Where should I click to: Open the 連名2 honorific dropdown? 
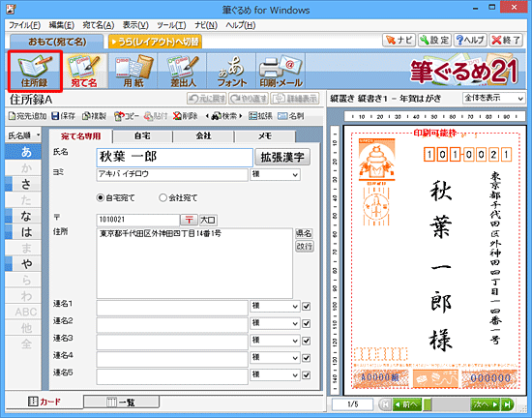pos(275,324)
